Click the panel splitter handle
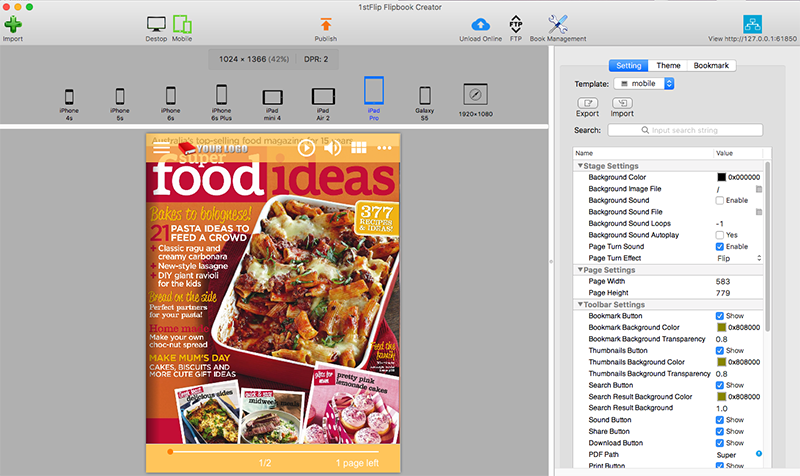Image resolution: width=800 pixels, height=476 pixels. (551, 261)
